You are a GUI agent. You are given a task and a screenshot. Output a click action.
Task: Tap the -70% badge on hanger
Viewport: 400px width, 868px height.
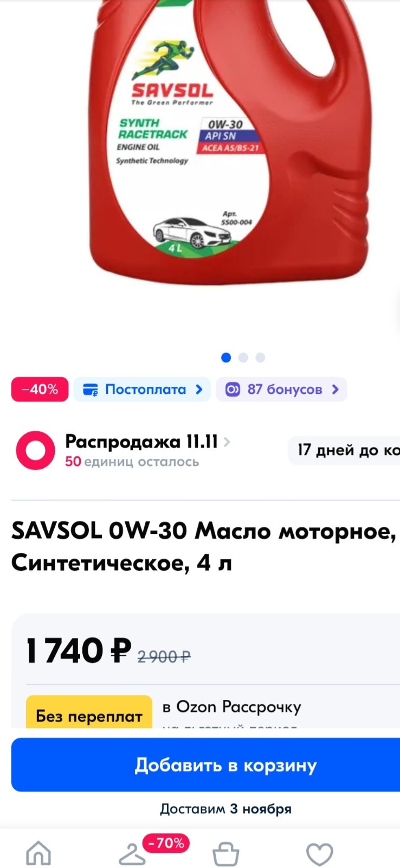(x=166, y=843)
